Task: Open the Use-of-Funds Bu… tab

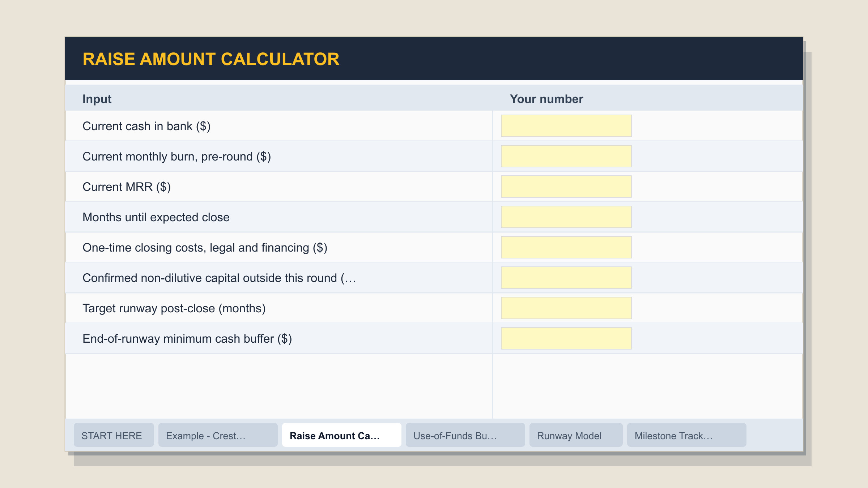Action: click(x=465, y=435)
